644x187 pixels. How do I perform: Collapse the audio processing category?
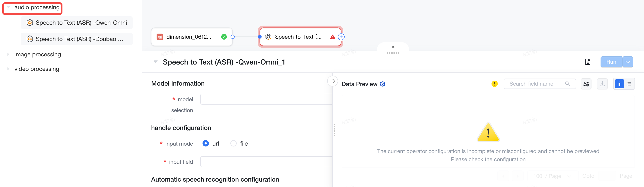click(8, 7)
